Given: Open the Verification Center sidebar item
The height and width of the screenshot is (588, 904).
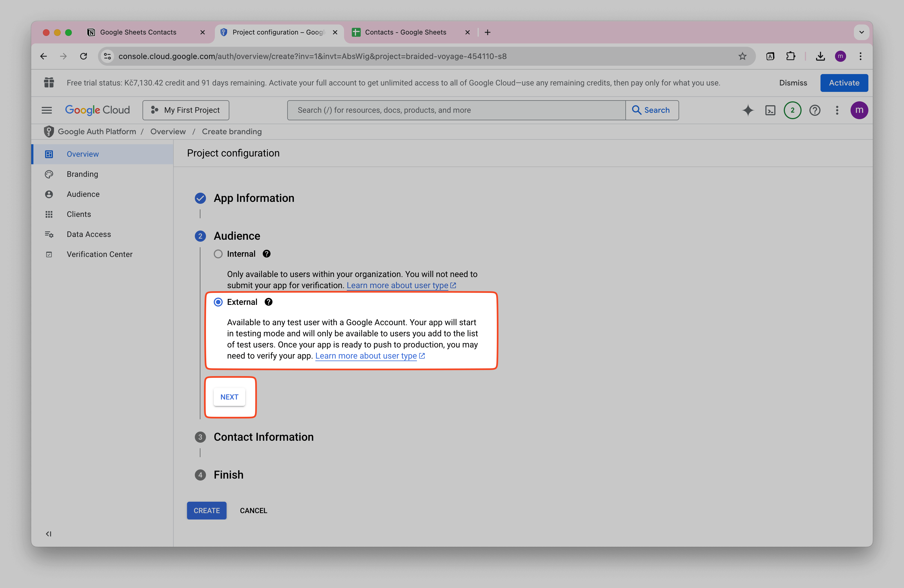Looking at the screenshot, I should point(100,254).
